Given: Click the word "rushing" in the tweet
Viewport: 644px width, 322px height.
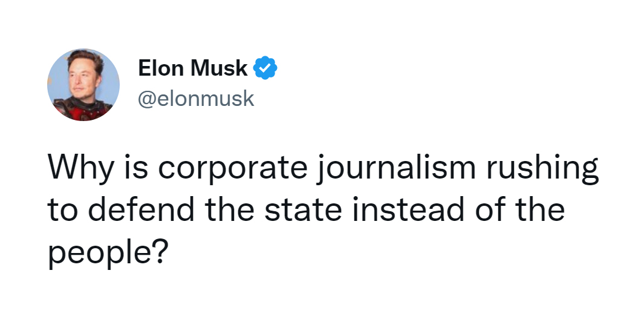Looking at the screenshot, I should point(542,168).
